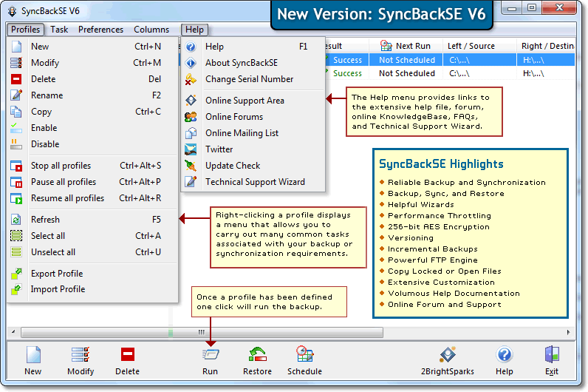Open the Task menu
Image resolution: width=588 pixels, height=392 pixels.
[x=59, y=30]
